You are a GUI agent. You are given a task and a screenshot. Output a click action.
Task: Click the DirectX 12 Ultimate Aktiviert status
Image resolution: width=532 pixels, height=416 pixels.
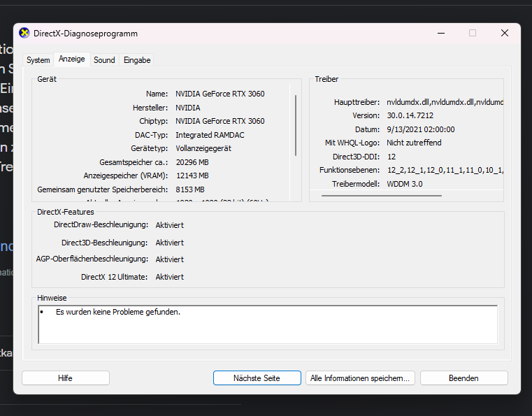pyautogui.click(x=170, y=278)
